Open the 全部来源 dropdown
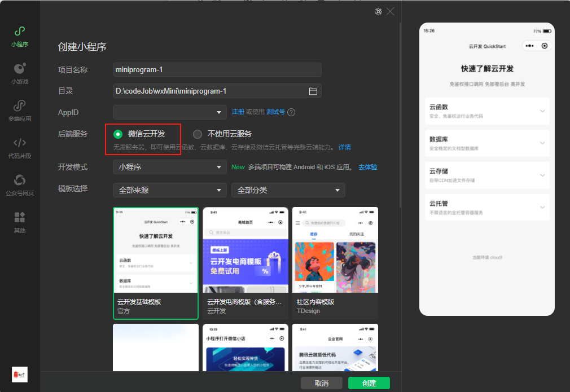This screenshot has height=392, width=570. tap(169, 190)
